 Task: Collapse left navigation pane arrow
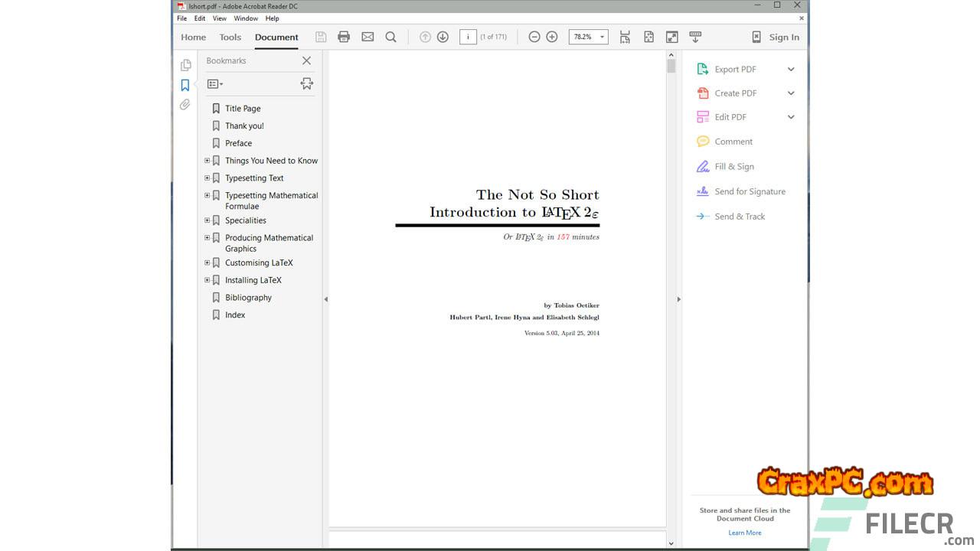[325, 299]
